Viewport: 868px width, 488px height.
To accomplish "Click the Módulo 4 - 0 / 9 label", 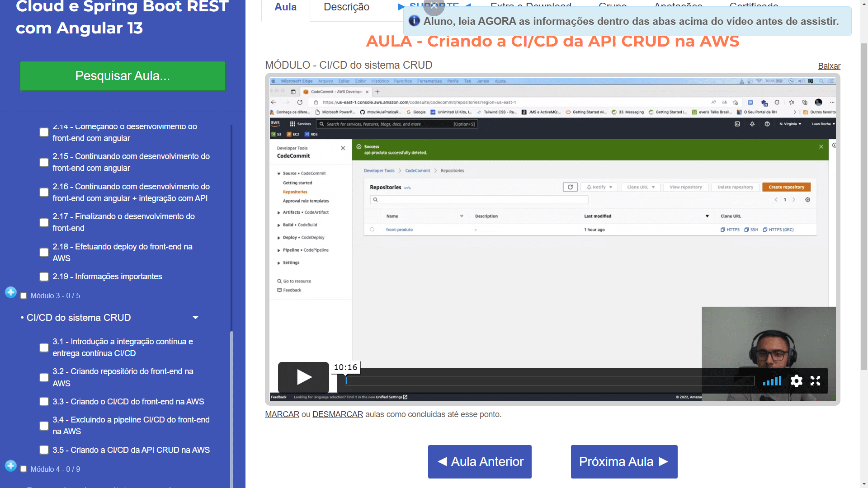I will (x=55, y=469).
